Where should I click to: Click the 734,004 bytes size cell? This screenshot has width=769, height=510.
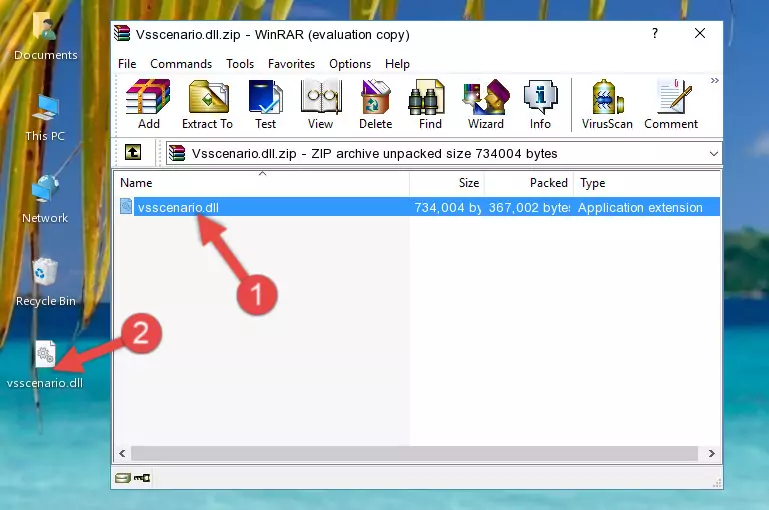coord(447,207)
